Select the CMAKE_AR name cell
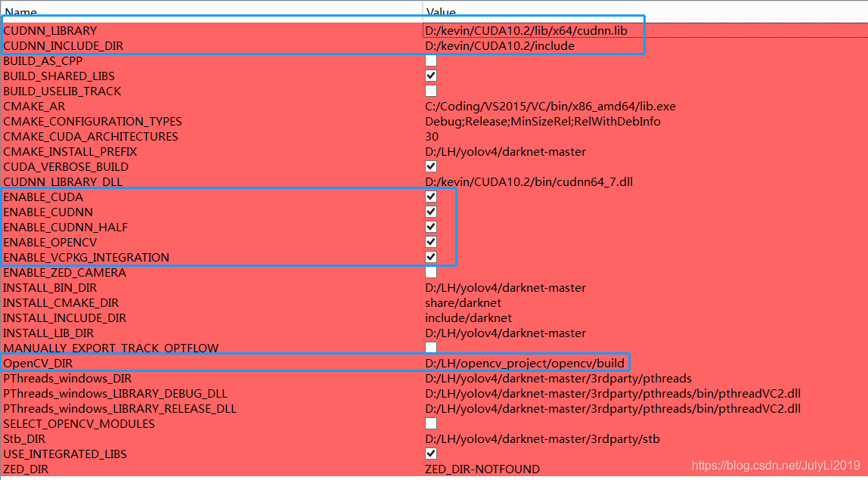Image resolution: width=868 pixels, height=480 pixels. click(34, 107)
